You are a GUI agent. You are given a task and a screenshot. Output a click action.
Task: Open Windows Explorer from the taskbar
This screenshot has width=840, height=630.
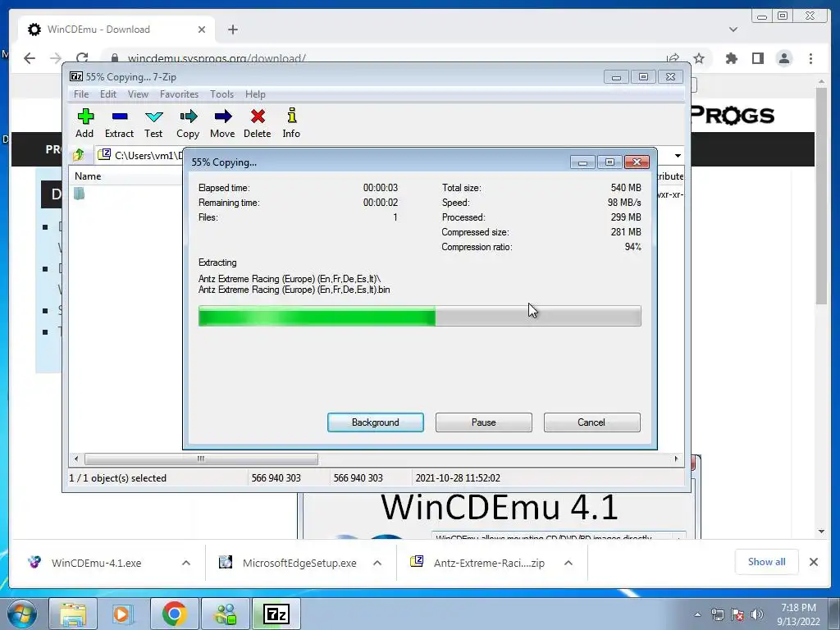point(72,614)
